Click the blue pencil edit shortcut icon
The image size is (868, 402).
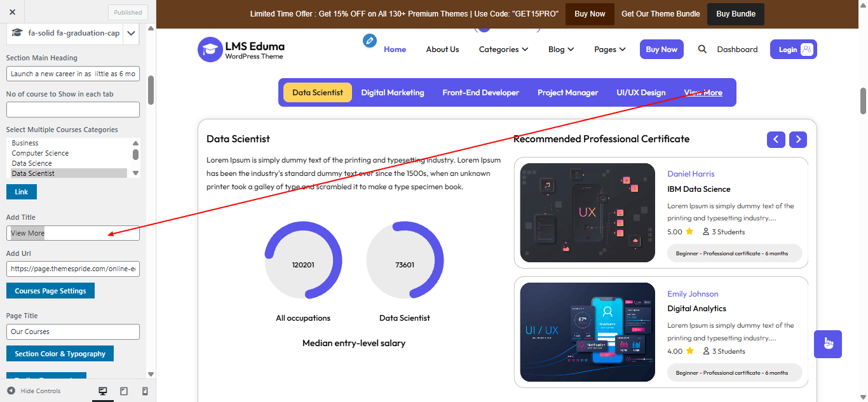369,41
